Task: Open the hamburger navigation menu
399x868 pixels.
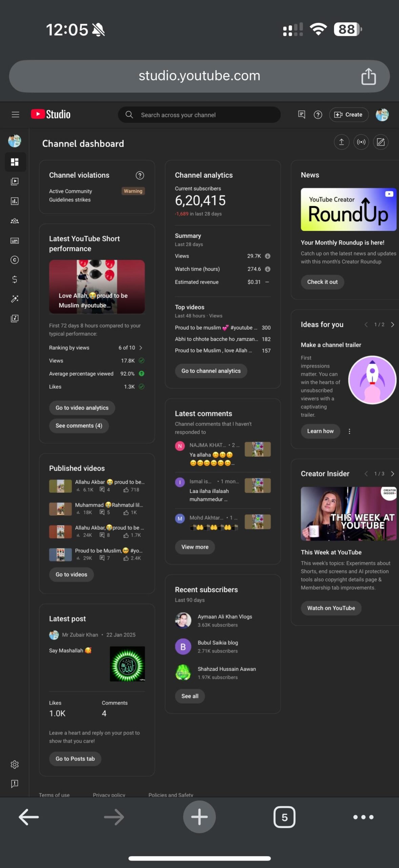Action: tap(15, 115)
